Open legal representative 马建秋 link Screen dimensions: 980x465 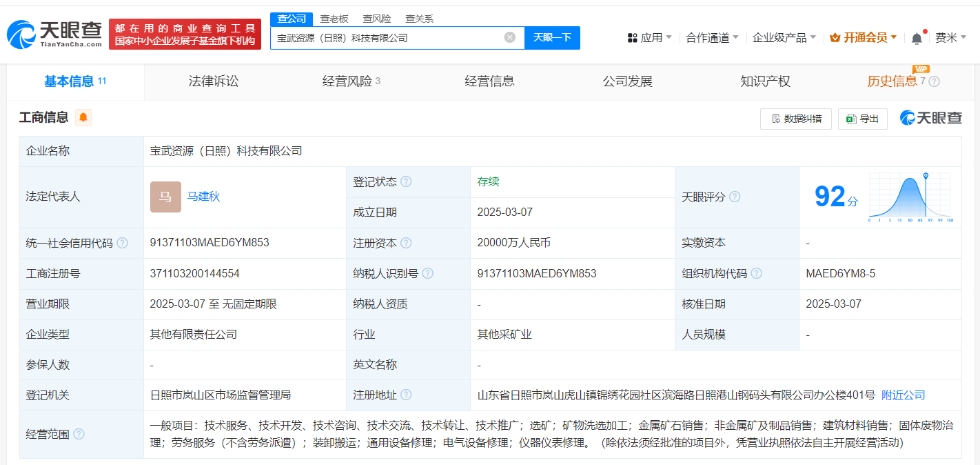coord(203,197)
